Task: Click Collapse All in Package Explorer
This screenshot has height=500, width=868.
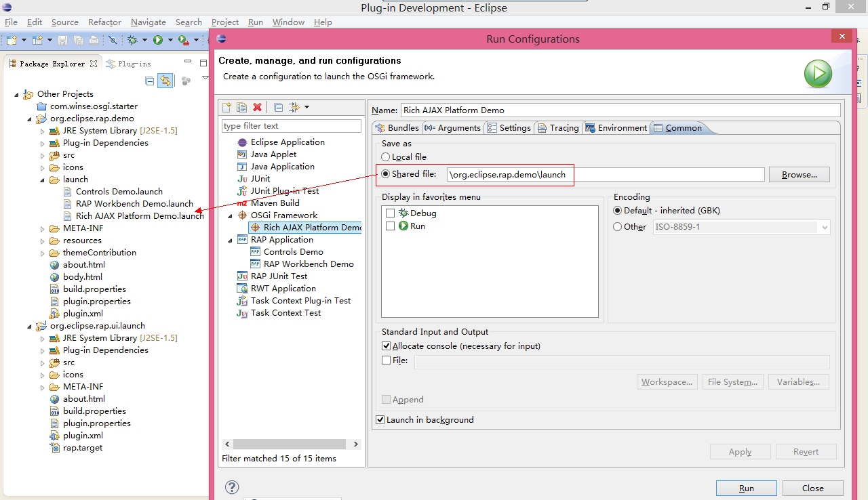Action: coord(150,81)
